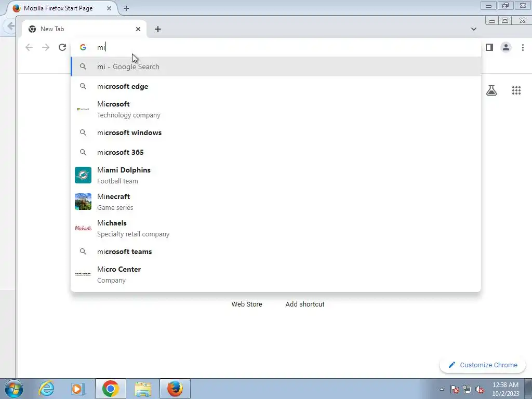Click magnifier icon beside microsoft edge
This screenshot has width=532, height=399.
point(83,86)
